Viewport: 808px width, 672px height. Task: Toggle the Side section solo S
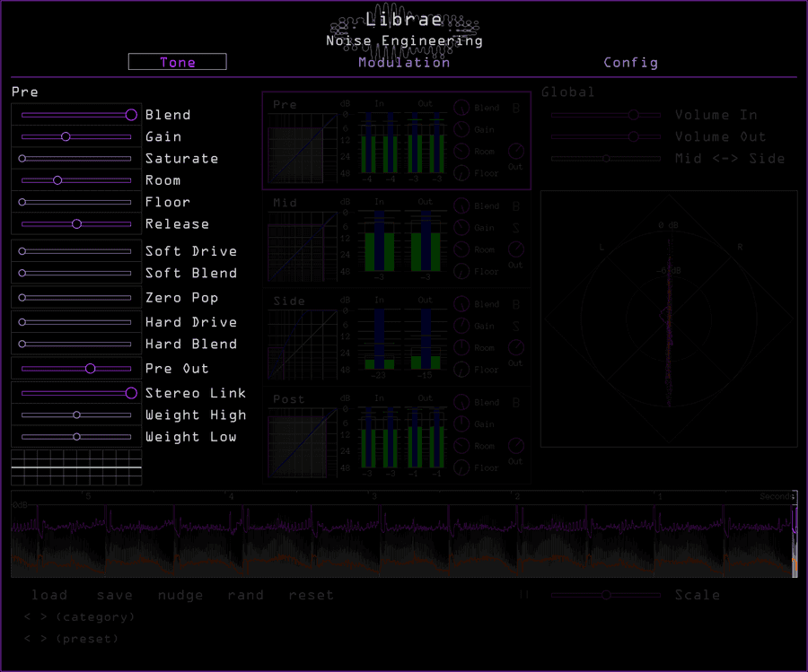click(x=516, y=327)
